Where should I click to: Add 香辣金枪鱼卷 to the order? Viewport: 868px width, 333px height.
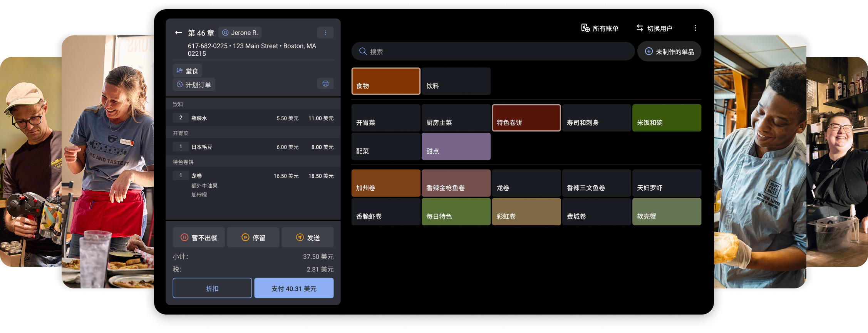456,183
